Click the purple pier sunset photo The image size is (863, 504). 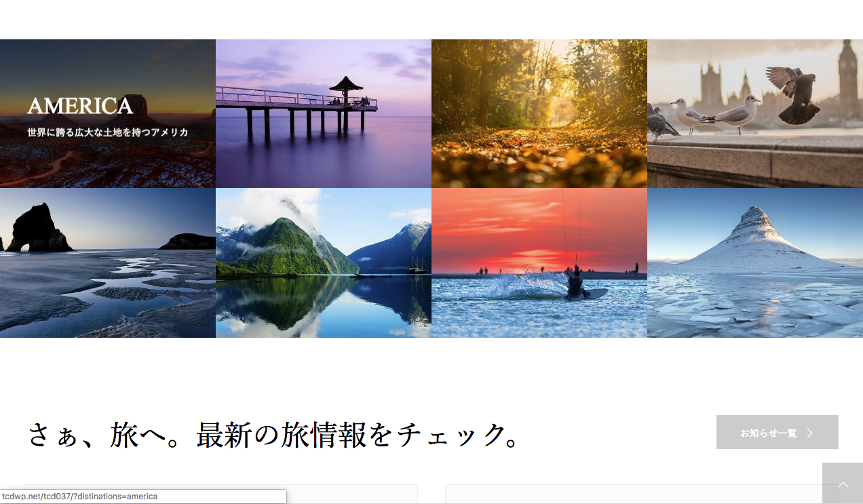click(x=324, y=113)
